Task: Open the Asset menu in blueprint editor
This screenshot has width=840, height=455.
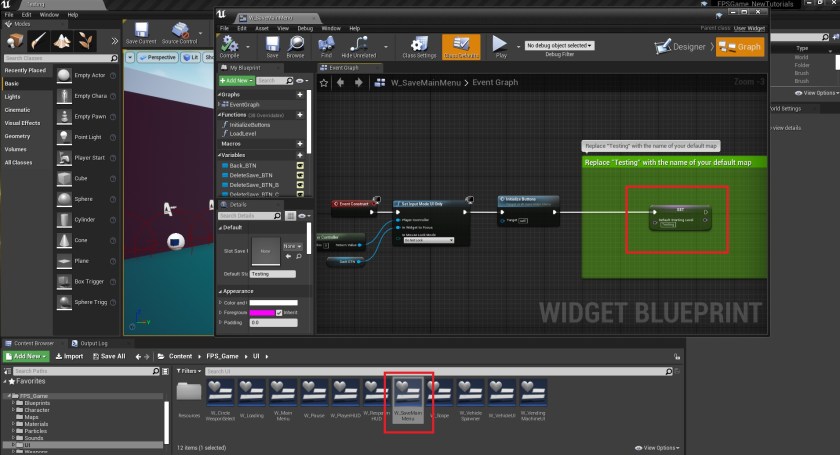Action: pos(260,28)
